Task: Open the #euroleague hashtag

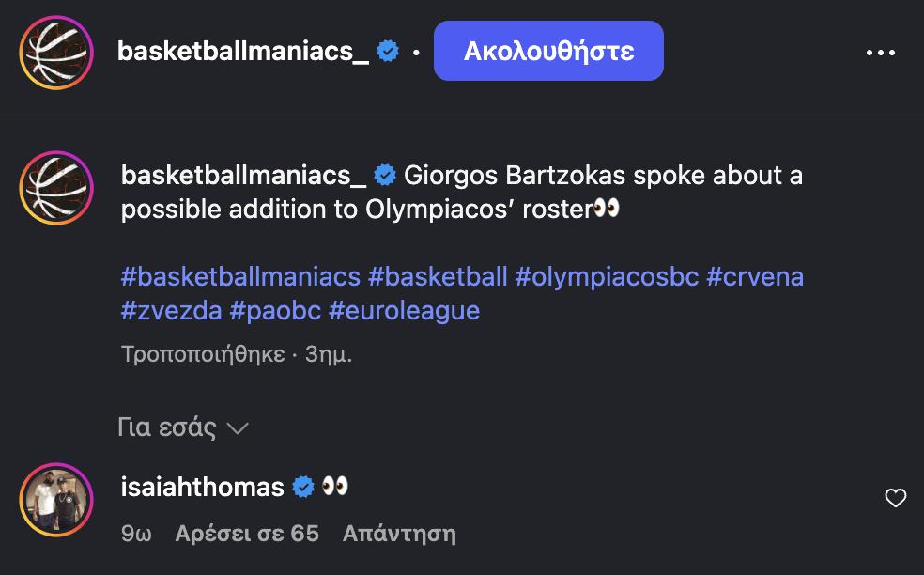Action: (x=404, y=310)
